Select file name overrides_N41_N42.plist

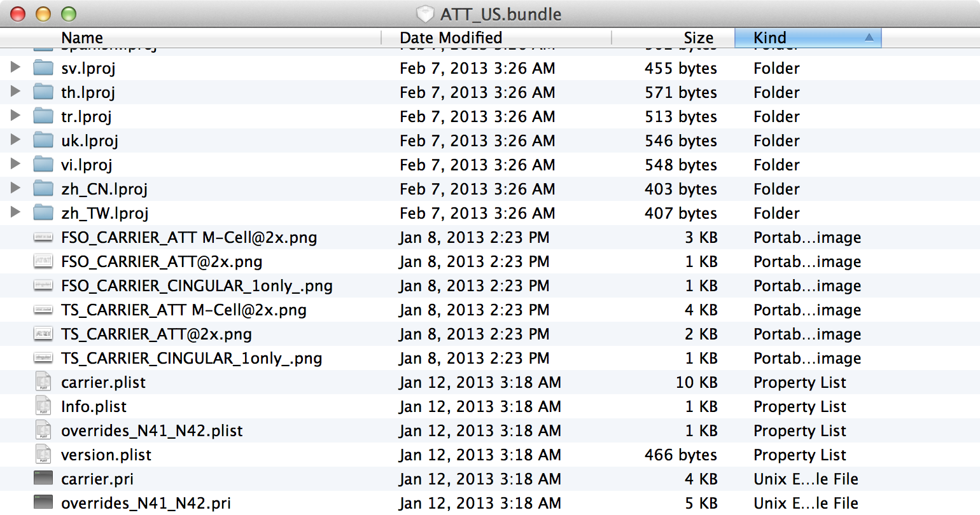152,430
